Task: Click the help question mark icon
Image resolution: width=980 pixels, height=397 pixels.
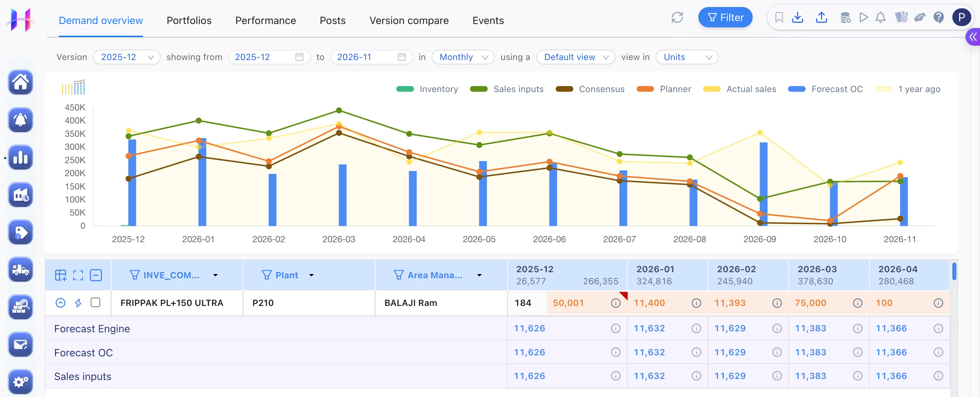Action: 939,17
